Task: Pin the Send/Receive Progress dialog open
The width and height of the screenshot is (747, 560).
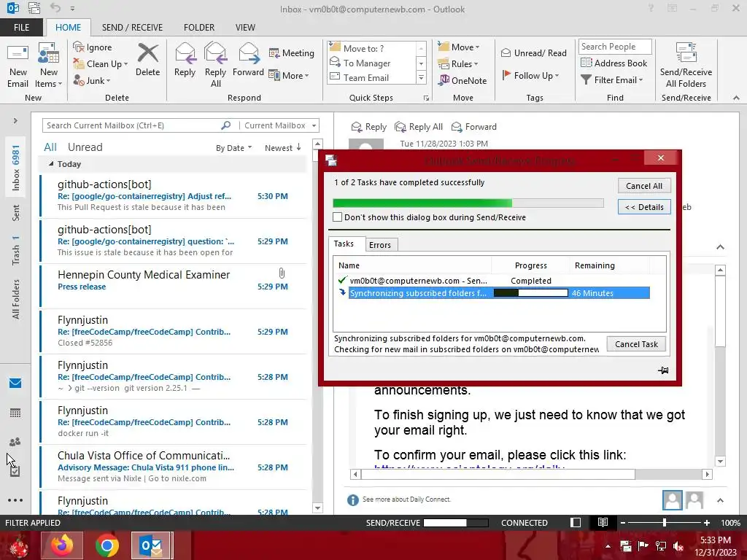Action: [x=663, y=370]
